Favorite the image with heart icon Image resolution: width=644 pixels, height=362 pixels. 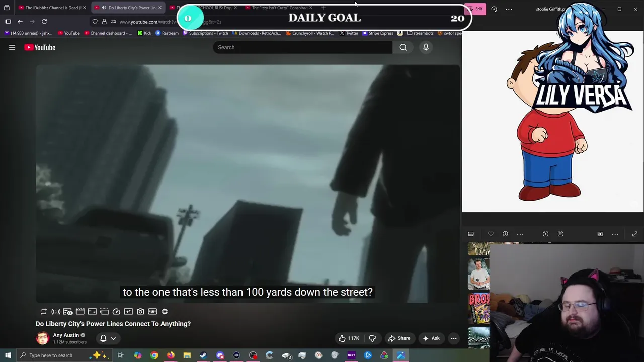click(491, 234)
